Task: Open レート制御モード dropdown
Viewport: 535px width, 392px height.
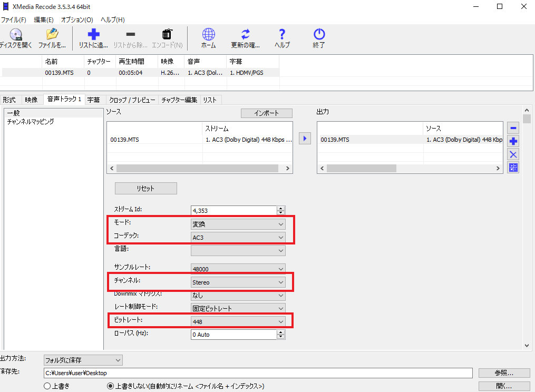Action: [x=238, y=308]
